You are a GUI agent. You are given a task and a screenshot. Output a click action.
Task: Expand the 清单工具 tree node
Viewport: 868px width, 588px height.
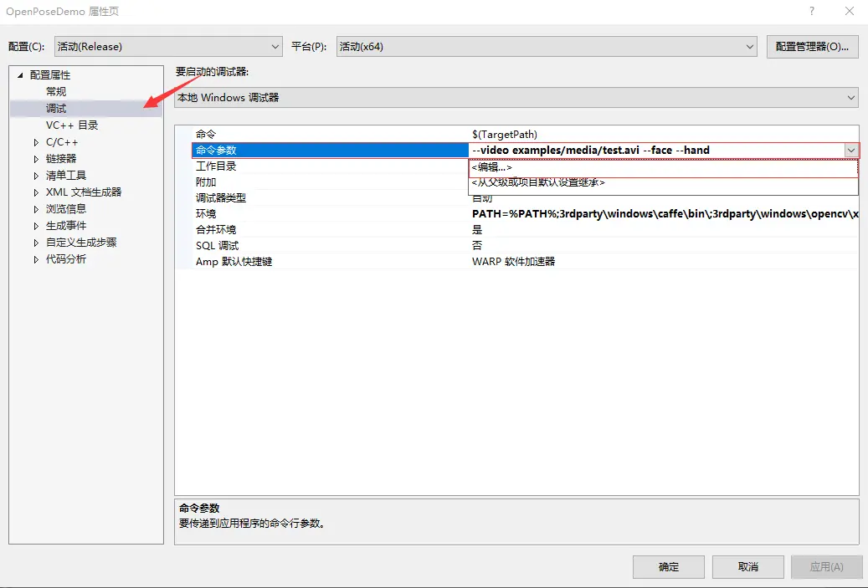pyautogui.click(x=36, y=176)
